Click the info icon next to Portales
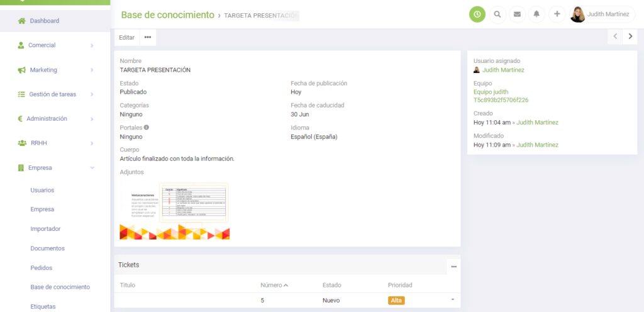 point(147,127)
